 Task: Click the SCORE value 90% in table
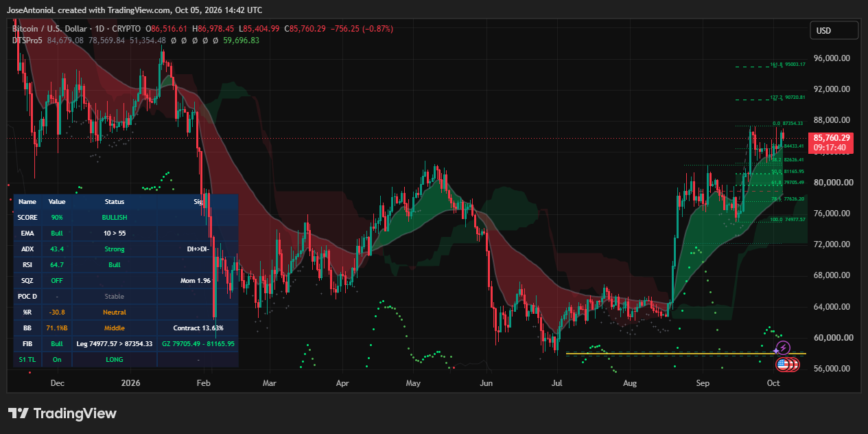pyautogui.click(x=56, y=217)
